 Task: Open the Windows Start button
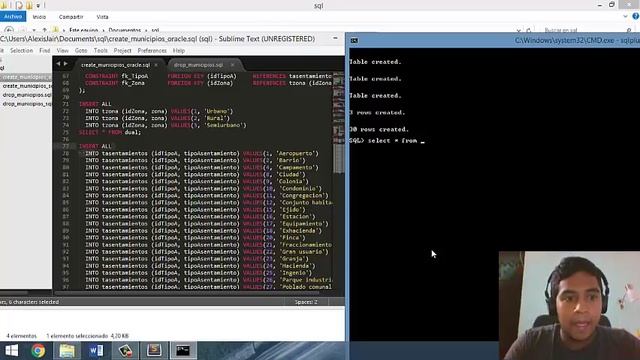(x=11, y=351)
